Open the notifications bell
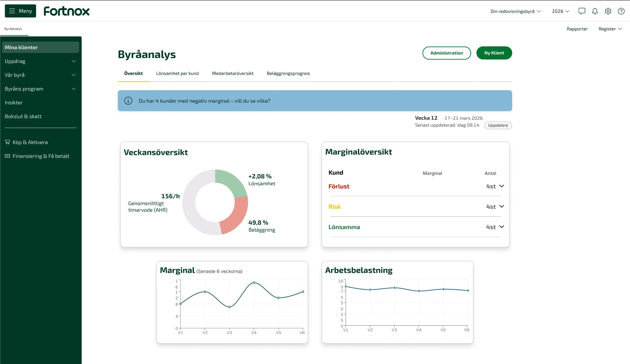This screenshot has width=630, height=364. (x=595, y=11)
